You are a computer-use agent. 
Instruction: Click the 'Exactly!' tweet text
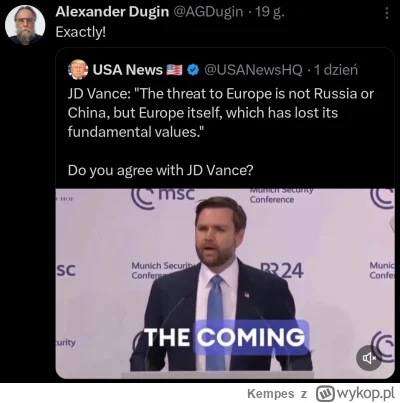coord(81,32)
